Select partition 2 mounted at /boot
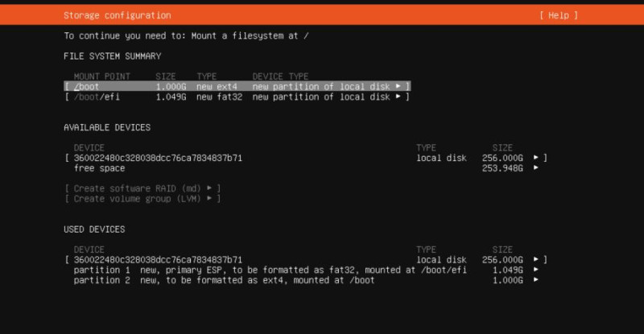The height and width of the screenshot is (334, 644). [x=306, y=280]
